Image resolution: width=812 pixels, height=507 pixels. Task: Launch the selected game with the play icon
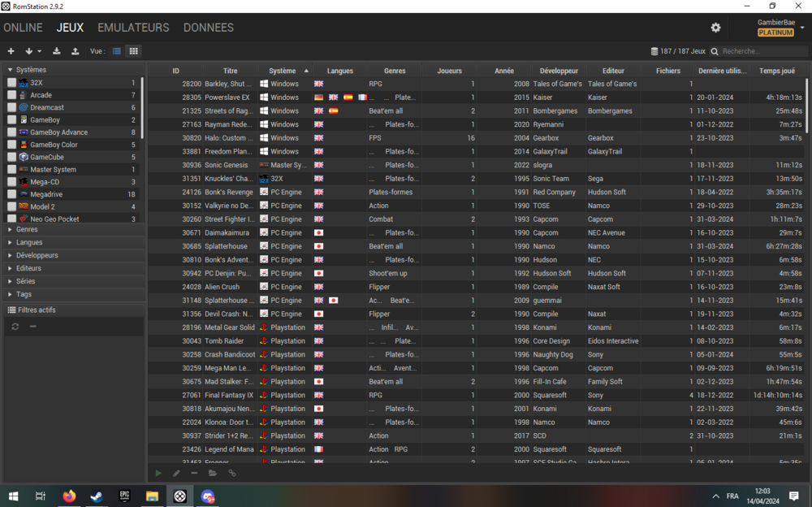(158, 472)
